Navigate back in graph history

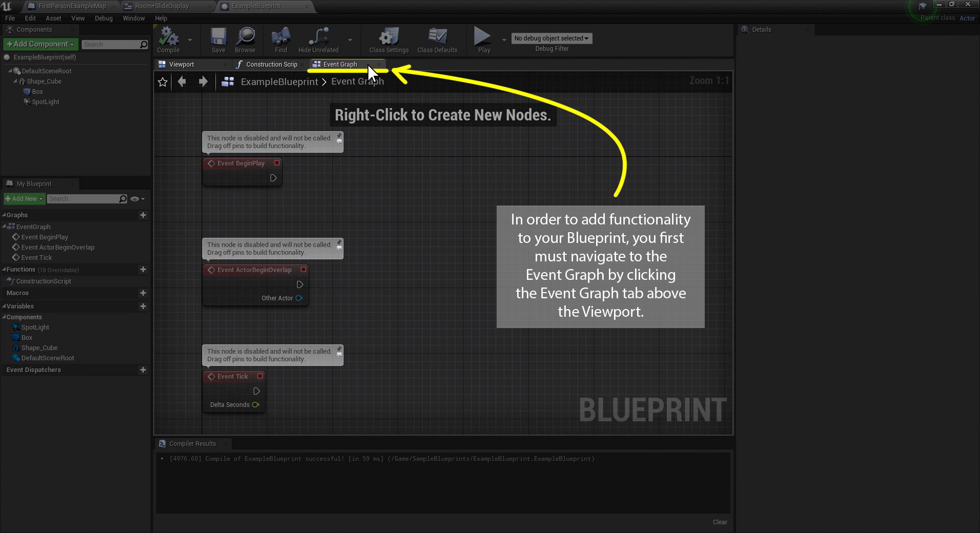coord(182,81)
